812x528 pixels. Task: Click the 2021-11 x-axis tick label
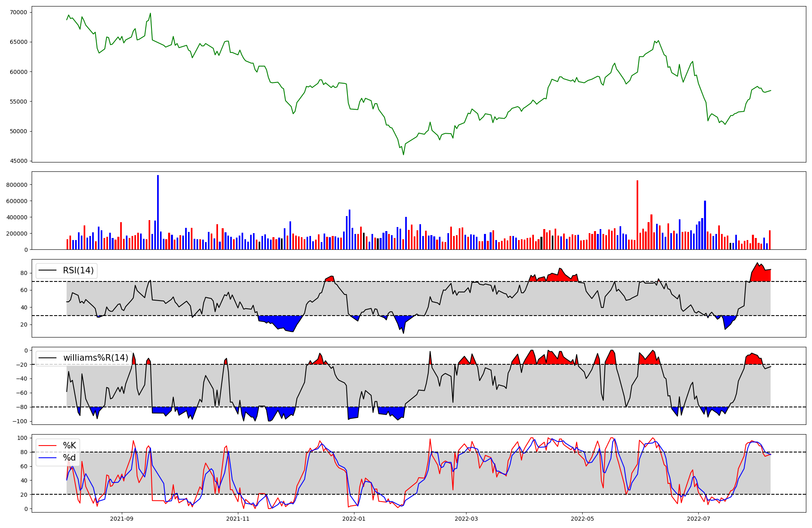click(238, 519)
